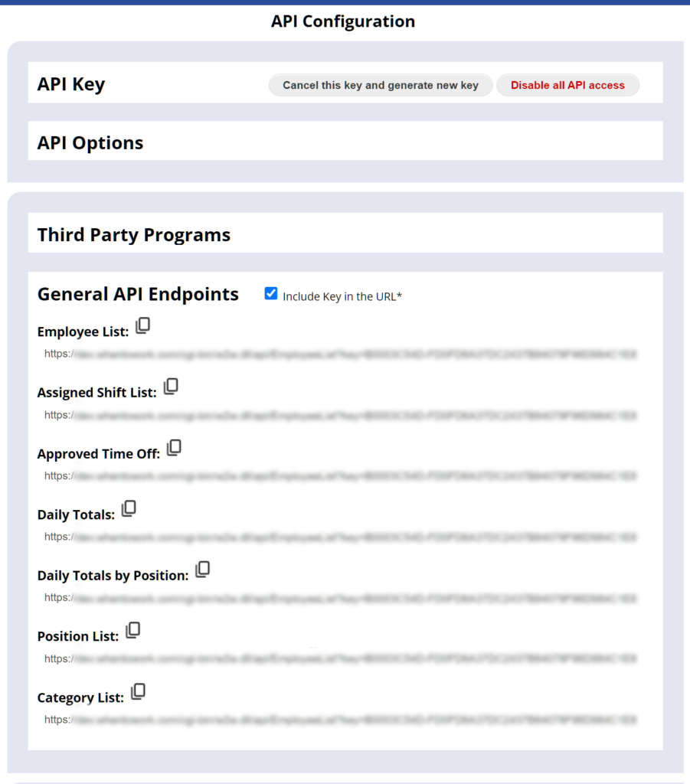This screenshot has height=784, width=690.
Task: Click the API Configuration page title
Action: (344, 21)
